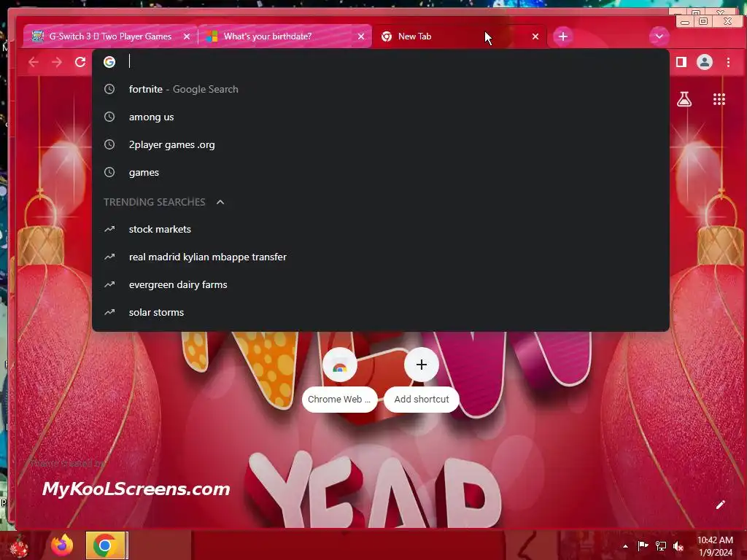
Task: Click the plus icon above Add shortcut
Action: [x=421, y=365]
